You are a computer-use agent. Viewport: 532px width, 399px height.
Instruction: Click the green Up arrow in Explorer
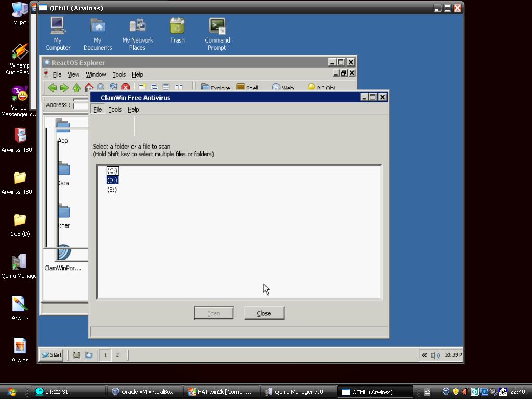(x=76, y=88)
